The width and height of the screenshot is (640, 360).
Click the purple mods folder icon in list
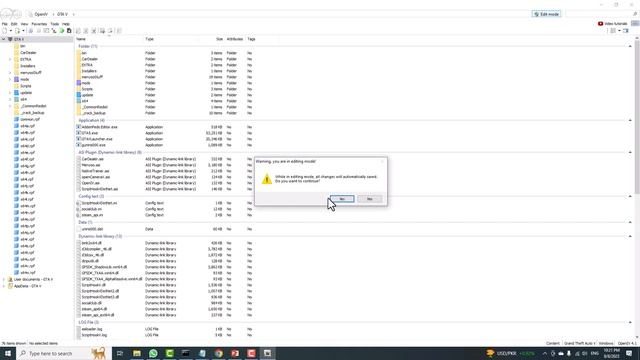(79, 83)
